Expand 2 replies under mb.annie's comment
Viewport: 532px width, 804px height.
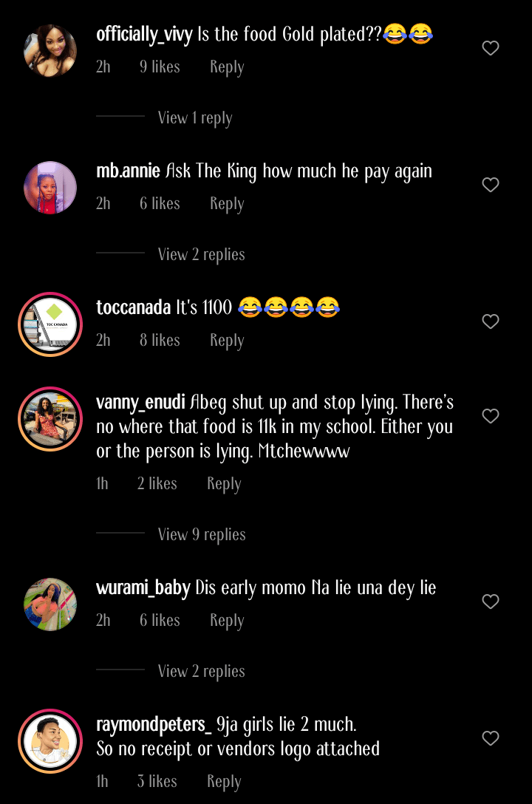[x=201, y=255]
